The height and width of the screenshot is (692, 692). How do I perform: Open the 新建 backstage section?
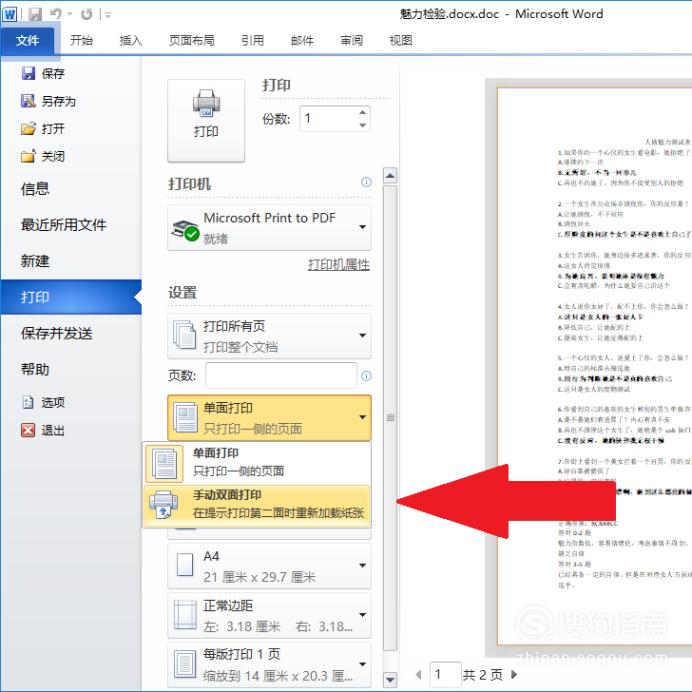tap(35, 261)
